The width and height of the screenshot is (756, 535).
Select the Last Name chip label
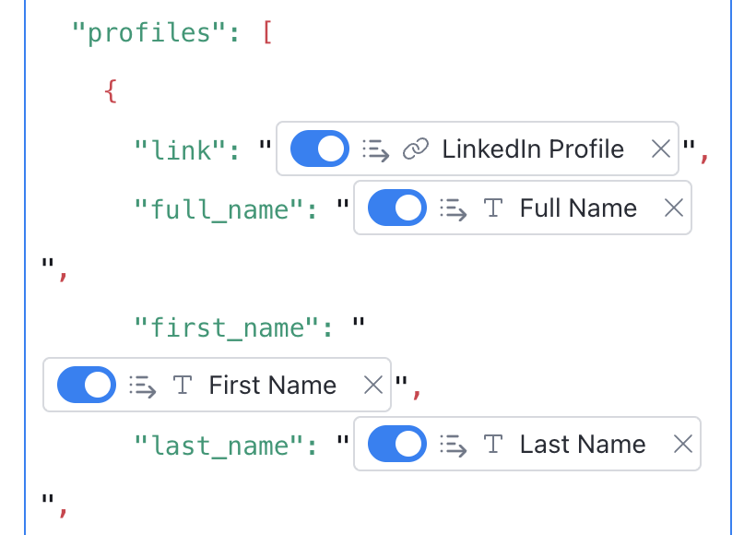click(583, 444)
